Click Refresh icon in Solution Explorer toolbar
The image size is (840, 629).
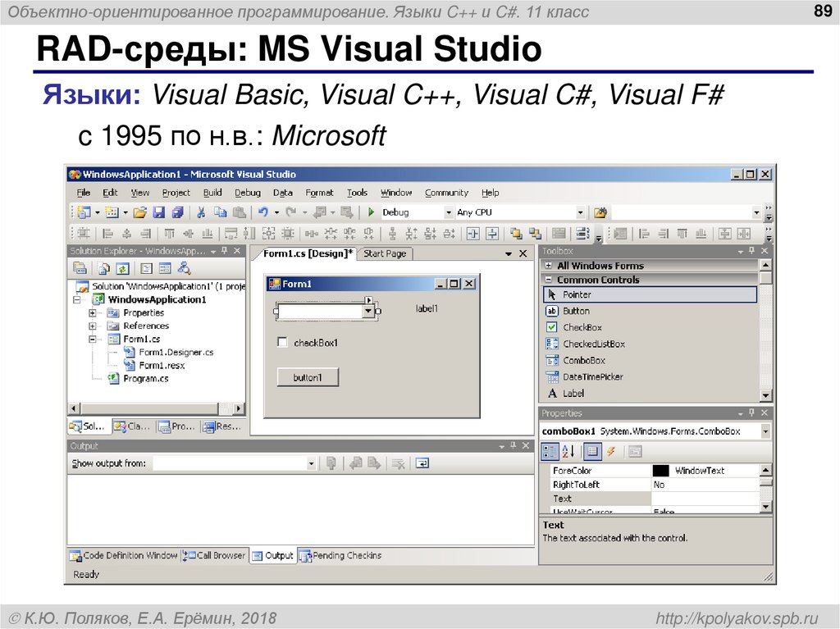click(x=122, y=268)
